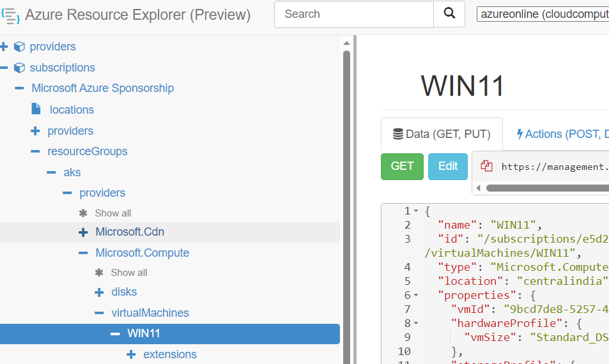Screen dimensions: 609x364
Task: Click the document icon beside locations
Action: (36, 109)
